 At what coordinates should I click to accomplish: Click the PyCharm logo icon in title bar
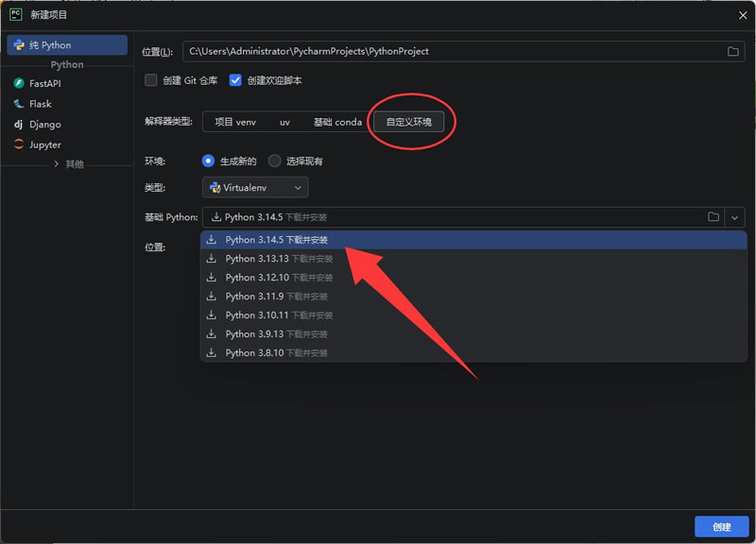coord(16,14)
